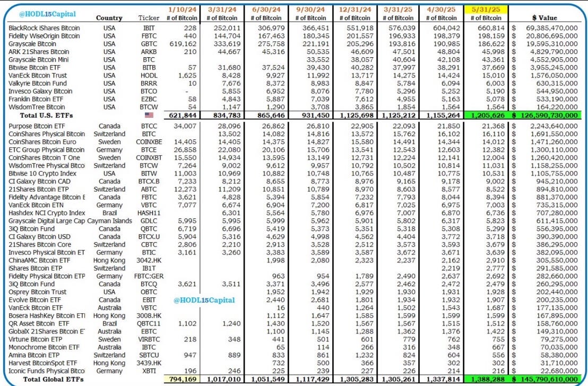The height and width of the screenshot is (386, 588).
Task: Select the "EBTC" ticker cell
Action: coord(149,331)
